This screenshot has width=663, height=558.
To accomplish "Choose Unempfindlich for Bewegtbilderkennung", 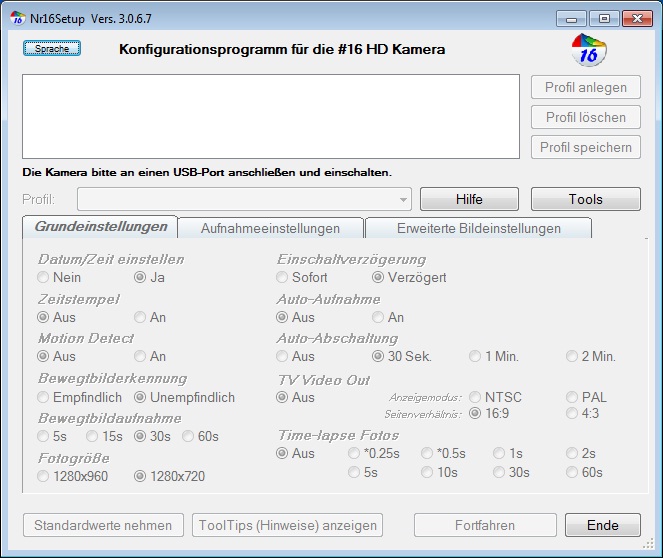I will [x=184, y=397].
